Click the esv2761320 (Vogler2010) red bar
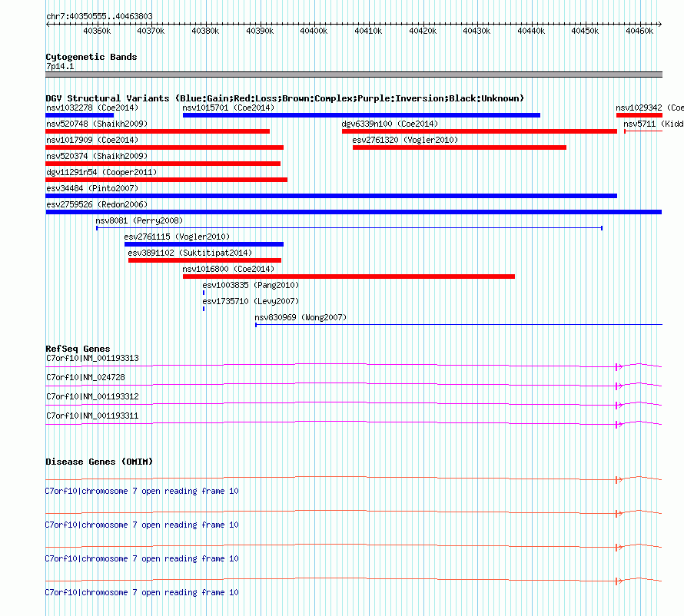684x616 pixels. (460, 147)
